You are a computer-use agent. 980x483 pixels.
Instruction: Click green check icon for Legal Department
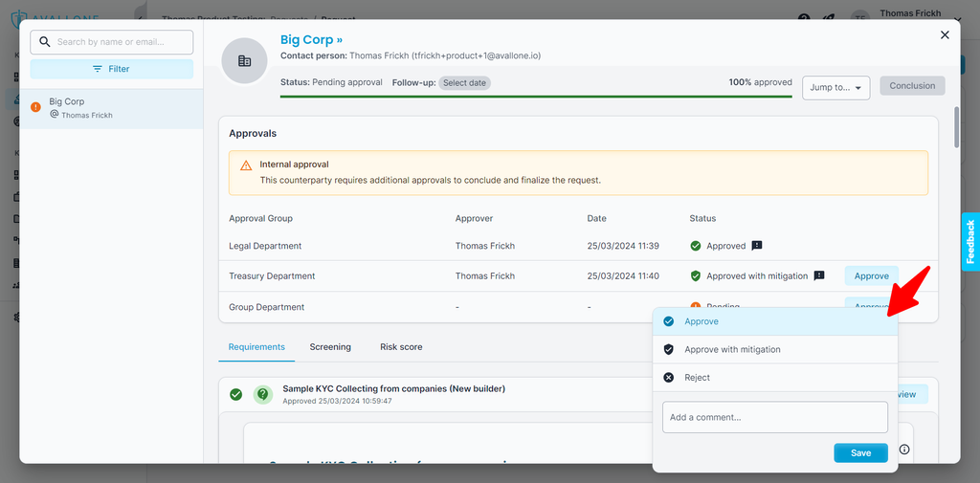click(696, 246)
